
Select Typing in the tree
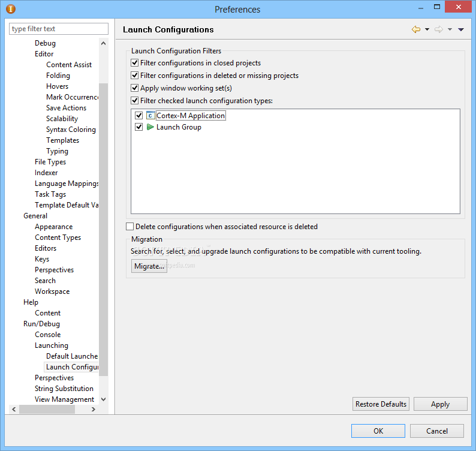[57, 151]
